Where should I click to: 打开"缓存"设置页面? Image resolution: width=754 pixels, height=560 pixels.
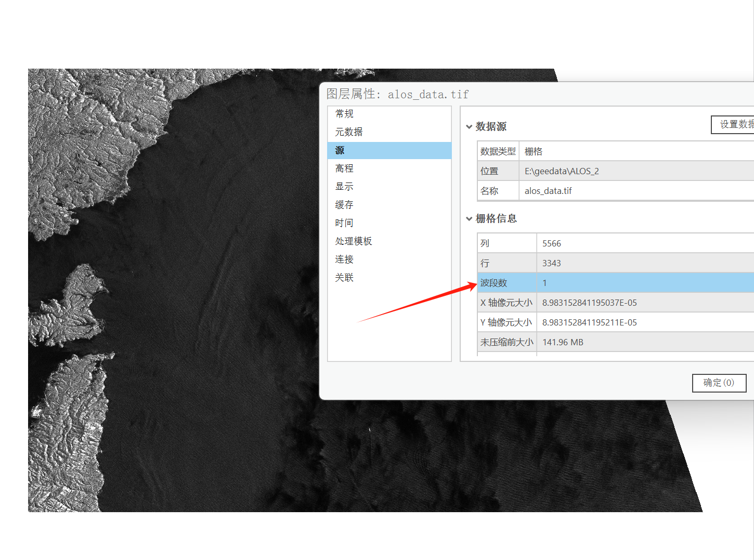(x=344, y=204)
